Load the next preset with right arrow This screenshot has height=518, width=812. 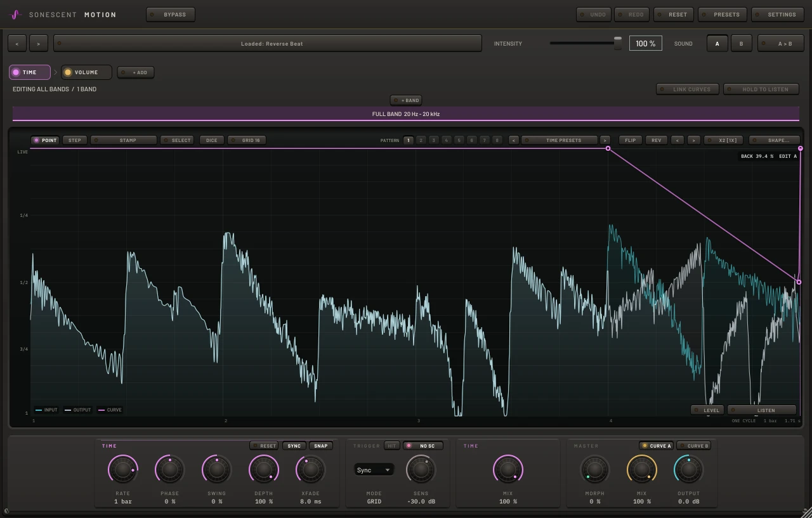click(x=39, y=44)
